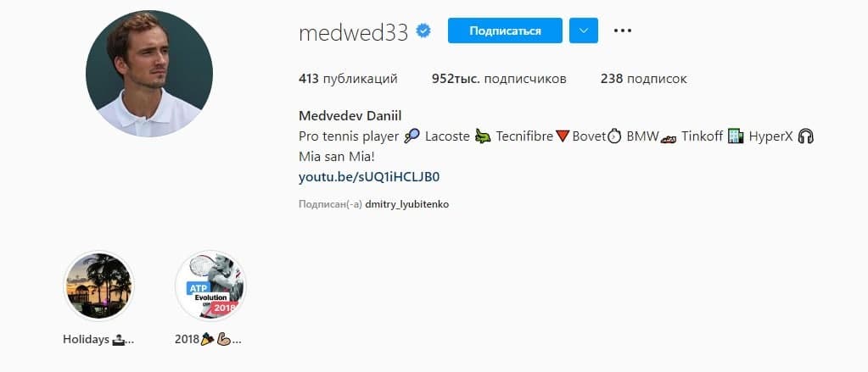The height and width of the screenshot is (372, 868).
Task: Click the headphones emoji after HyperX
Action: tap(805, 136)
